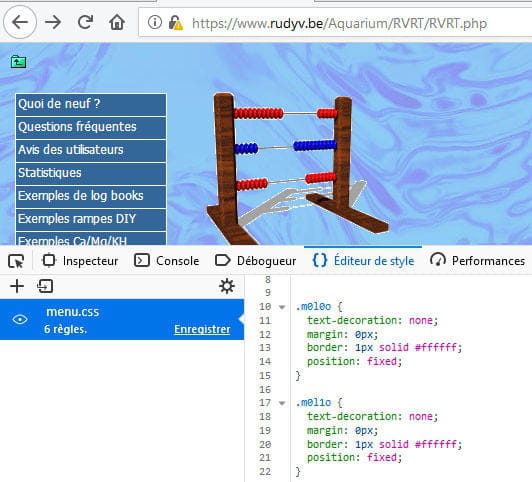Create a new style sheet with plus icon
This screenshot has width=532, height=482.
point(17,286)
